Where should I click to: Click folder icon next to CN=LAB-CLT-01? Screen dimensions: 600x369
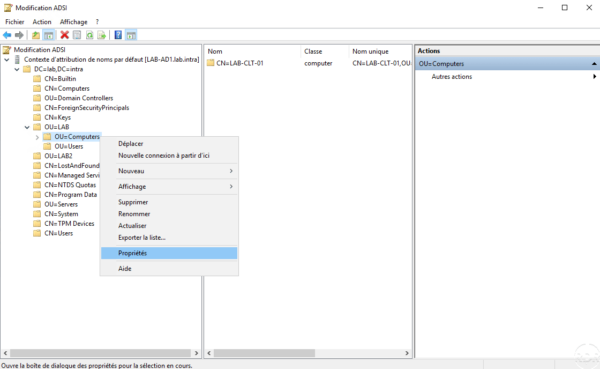click(x=210, y=63)
